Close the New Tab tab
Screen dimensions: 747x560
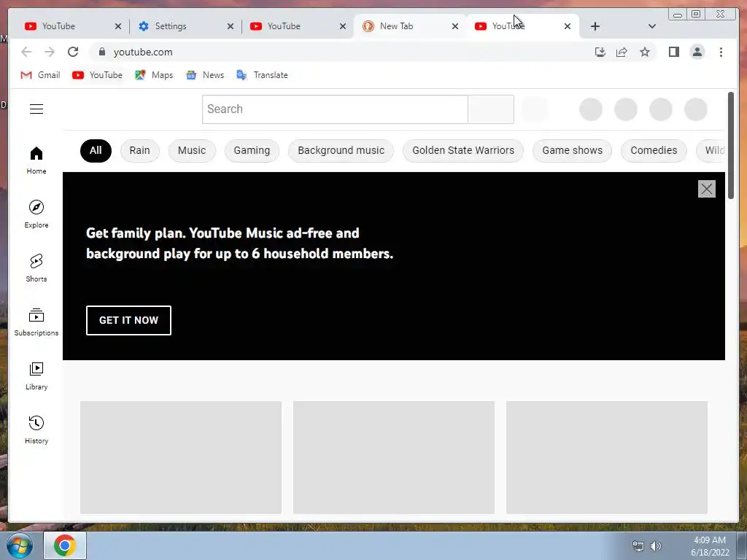[455, 26]
